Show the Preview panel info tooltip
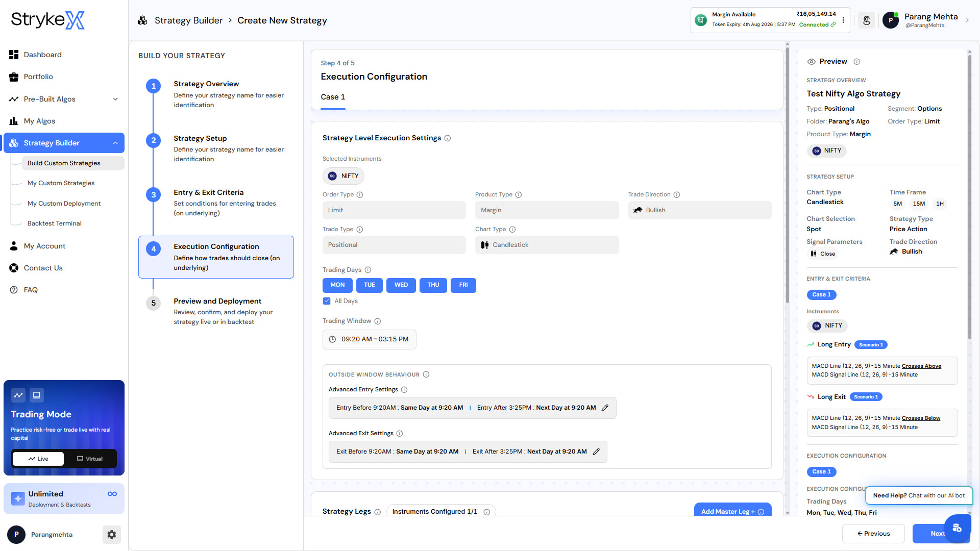This screenshot has height=551, width=980. click(x=857, y=62)
